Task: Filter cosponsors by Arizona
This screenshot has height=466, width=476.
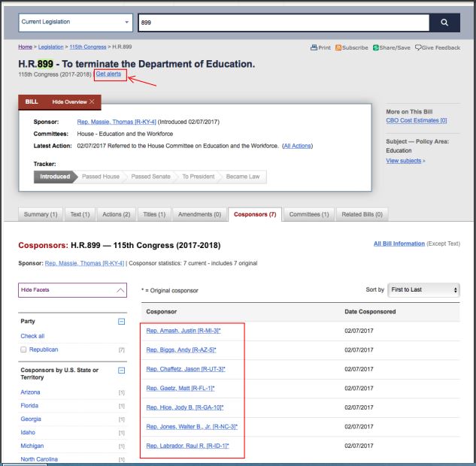Action: click(x=31, y=392)
